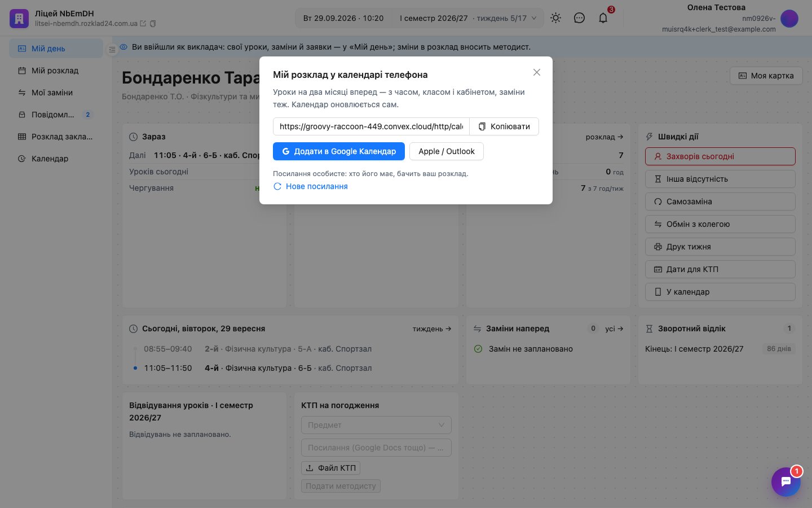This screenshot has height=508, width=812.
Task: Open the chat messages icon in header
Action: [x=579, y=18]
